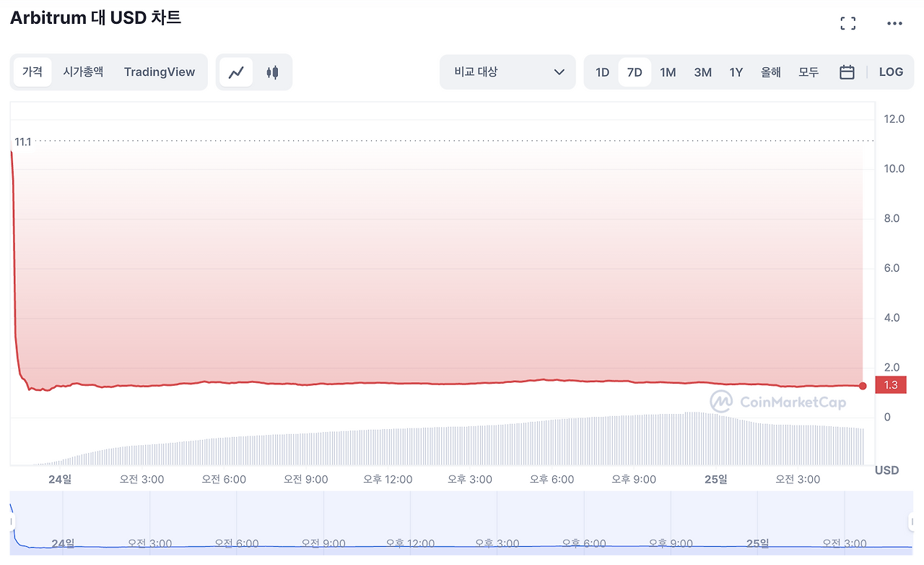This screenshot has width=924, height=565.
Task: Click the '오후 12:00' label on the main chart axis
Action: (x=388, y=479)
